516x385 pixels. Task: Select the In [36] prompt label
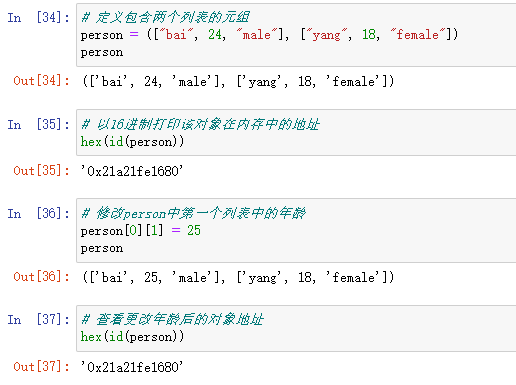point(39,213)
